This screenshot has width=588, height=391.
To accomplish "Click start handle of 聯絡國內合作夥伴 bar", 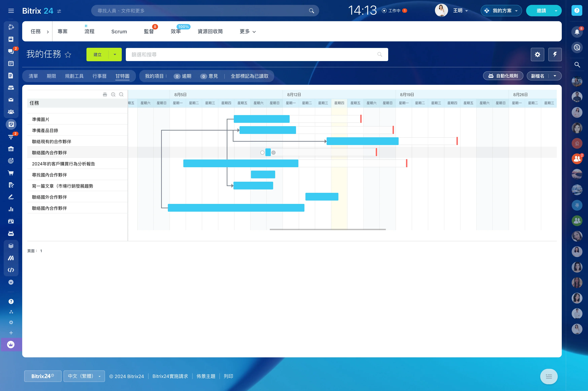I will click(x=262, y=153).
